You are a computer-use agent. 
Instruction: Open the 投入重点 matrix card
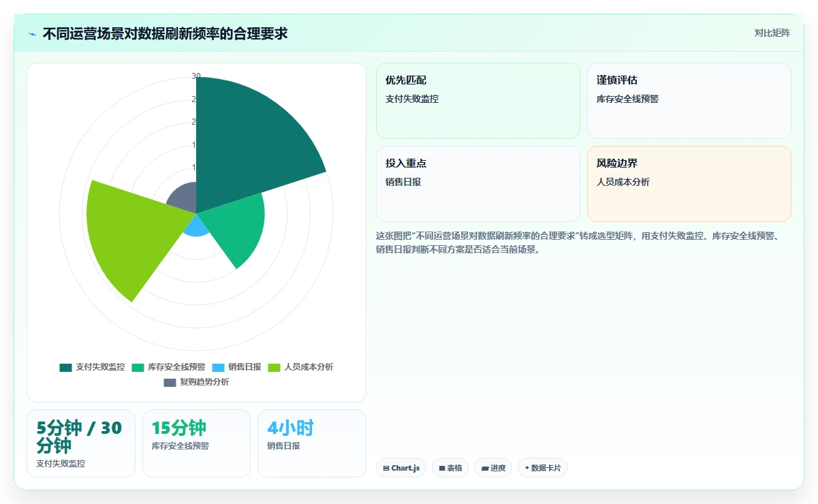[478, 184]
